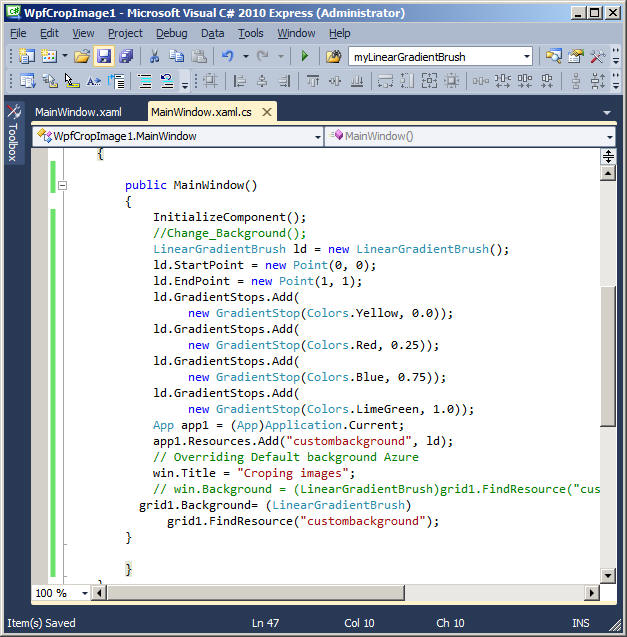Click the Make Same Size icon

pos(429,81)
